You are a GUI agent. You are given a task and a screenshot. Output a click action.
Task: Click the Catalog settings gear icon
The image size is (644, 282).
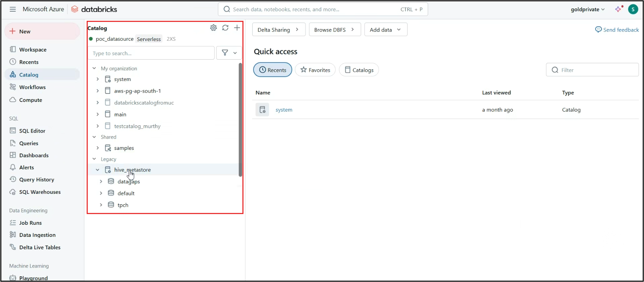coord(213,28)
